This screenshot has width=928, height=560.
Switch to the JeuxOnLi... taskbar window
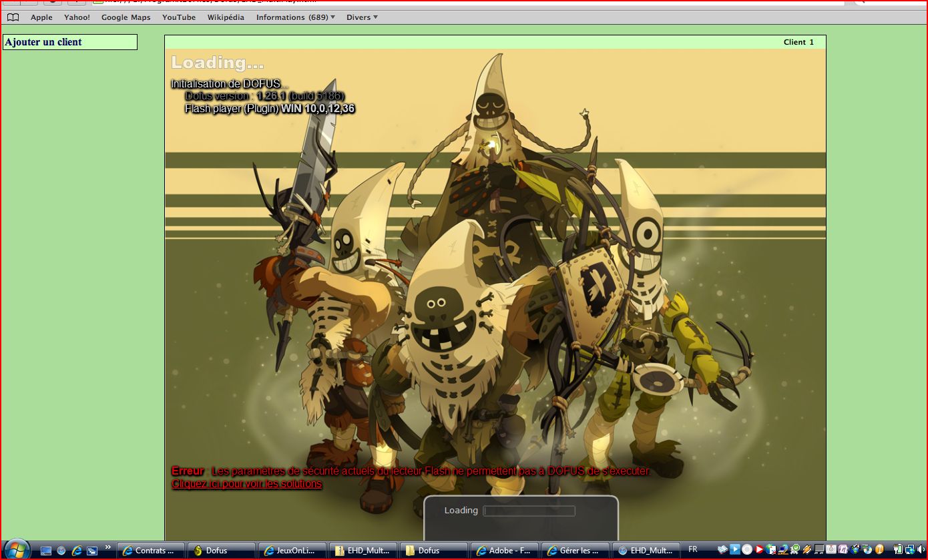point(292,551)
